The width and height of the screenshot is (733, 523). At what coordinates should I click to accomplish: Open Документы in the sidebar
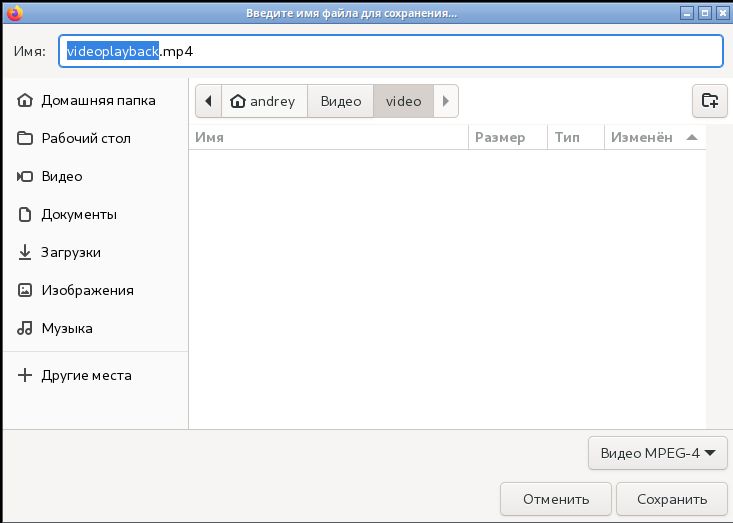(79, 214)
